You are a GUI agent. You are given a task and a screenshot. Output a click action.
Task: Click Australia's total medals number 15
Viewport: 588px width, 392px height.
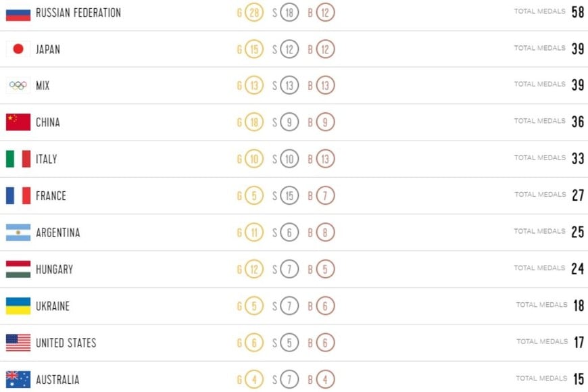point(579,379)
